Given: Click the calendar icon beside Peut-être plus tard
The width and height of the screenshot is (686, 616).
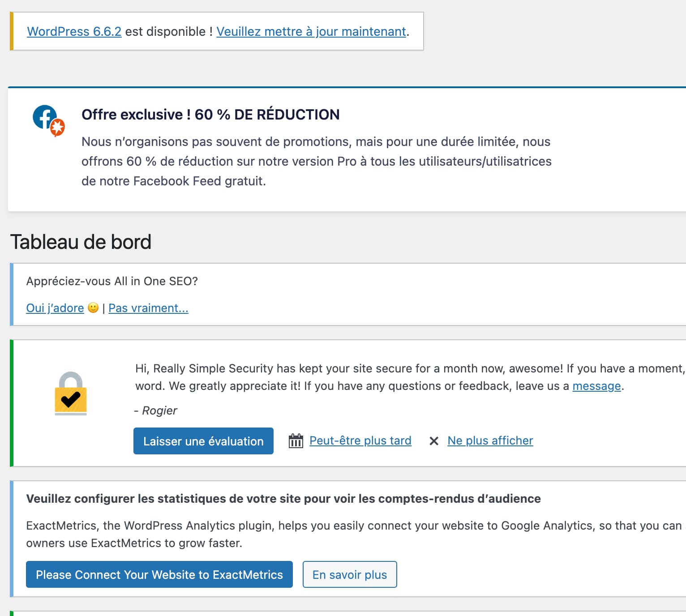Looking at the screenshot, I should [296, 441].
